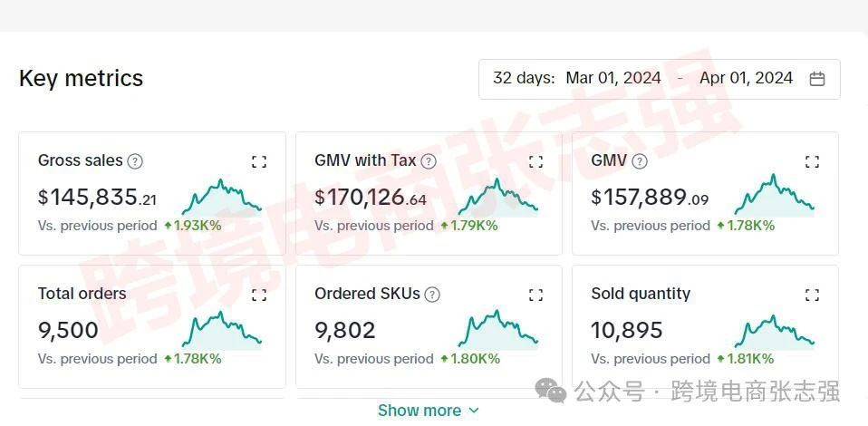The image size is (868, 426).
Task: Click the Total orders value 9,500
Action: point(69,330)
